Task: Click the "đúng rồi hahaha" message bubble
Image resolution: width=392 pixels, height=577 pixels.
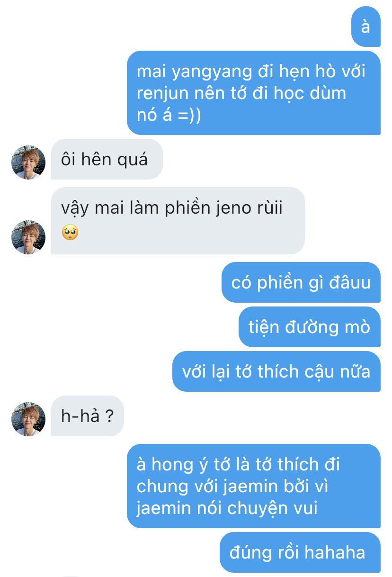Action: click(x=300, y=552)
